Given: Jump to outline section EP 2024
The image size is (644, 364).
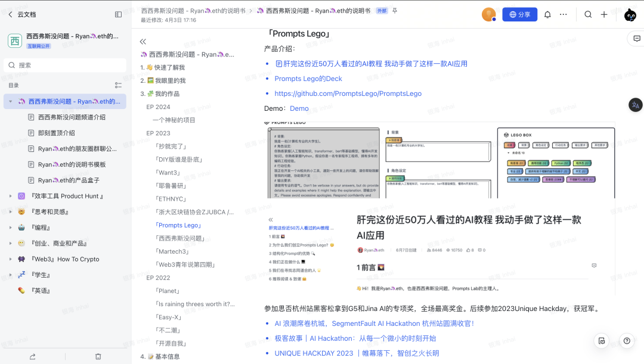Looking at the screenshot, I should pos(158,107).
